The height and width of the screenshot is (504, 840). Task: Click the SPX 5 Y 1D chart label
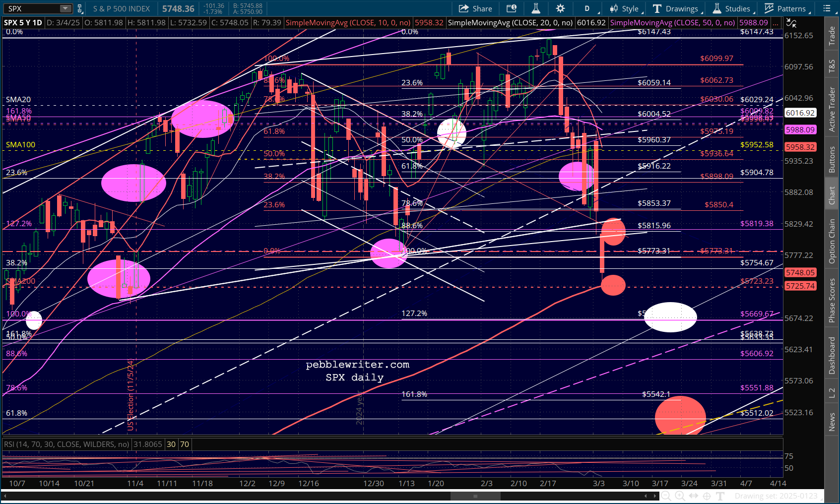[x=23, y=23]
